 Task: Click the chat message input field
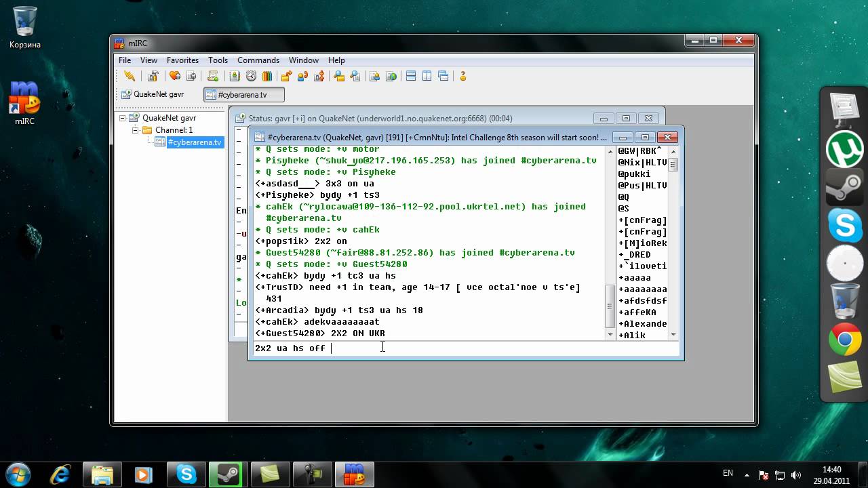(466, 348)
